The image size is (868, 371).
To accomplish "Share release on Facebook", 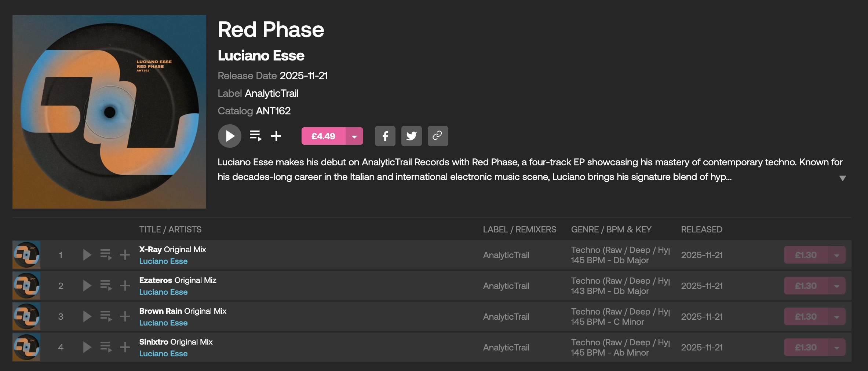I will pyautogui.click(x=385, y=136).
